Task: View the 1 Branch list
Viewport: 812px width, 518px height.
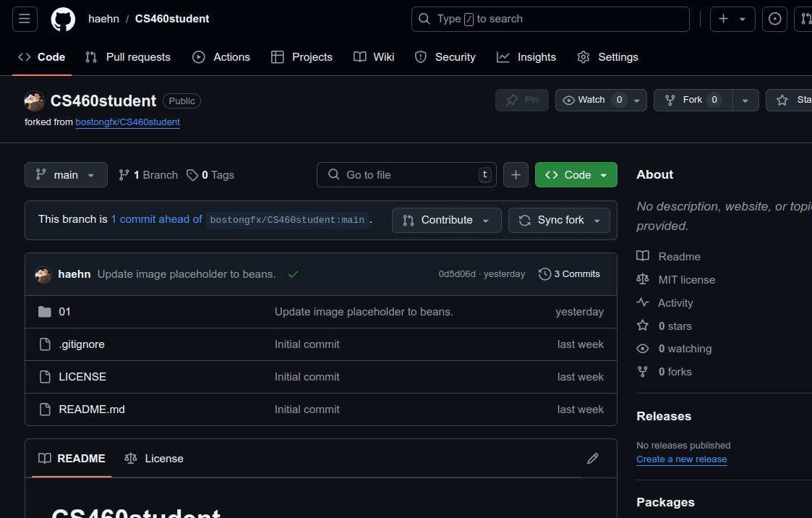Action: coord(148,175)
